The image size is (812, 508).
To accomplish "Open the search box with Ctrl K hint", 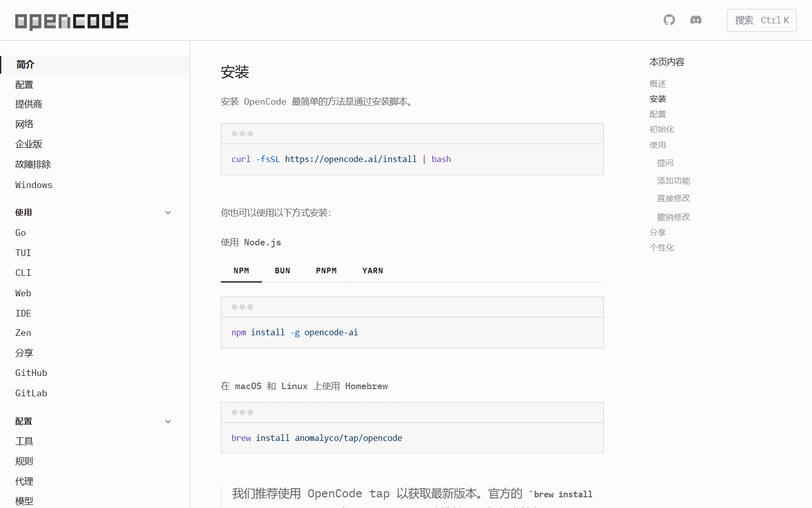I will click(x=762, y=20).
